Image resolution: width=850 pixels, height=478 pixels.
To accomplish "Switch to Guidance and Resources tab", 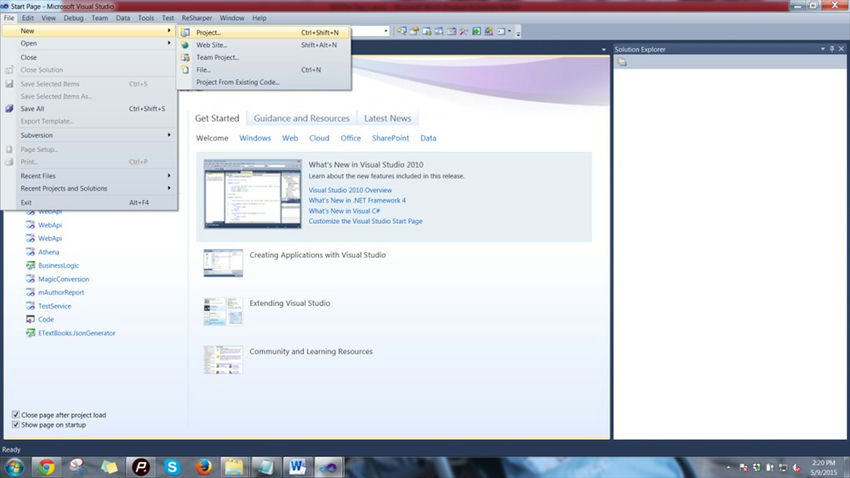I will tap(301, 118).
